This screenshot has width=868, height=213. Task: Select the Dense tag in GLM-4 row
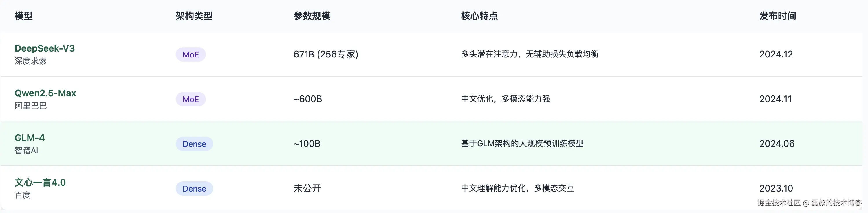[x=194, y=144]
